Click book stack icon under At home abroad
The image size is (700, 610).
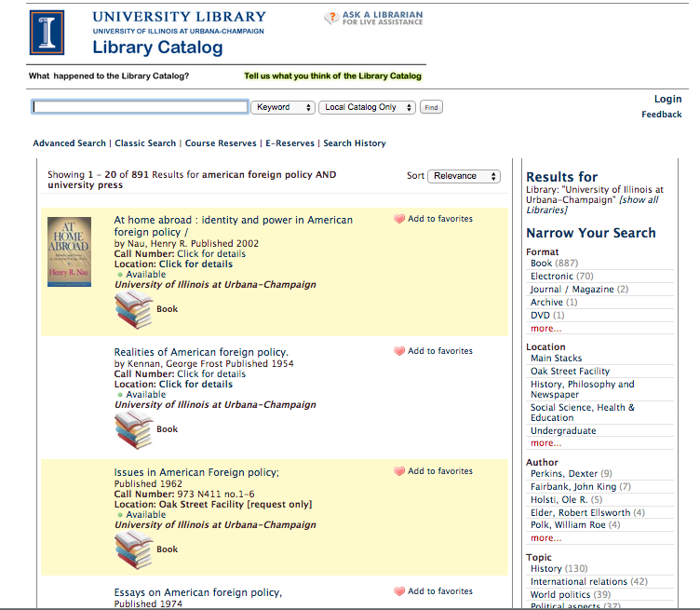point(133,309)
